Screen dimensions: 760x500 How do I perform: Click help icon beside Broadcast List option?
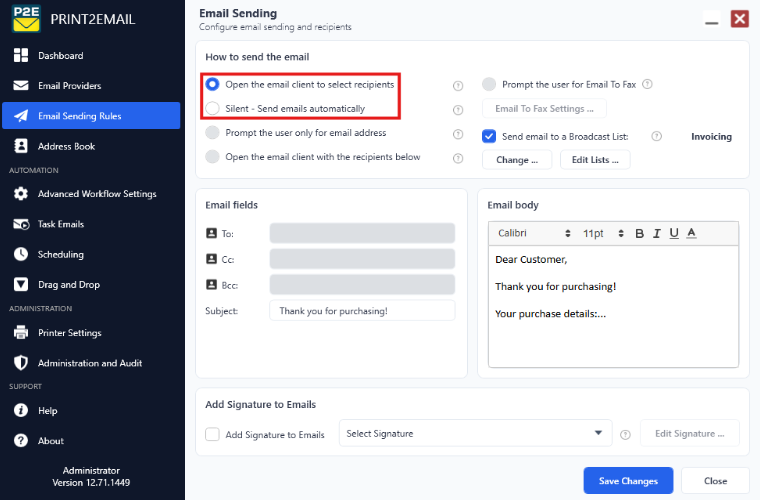click(656, 136)
